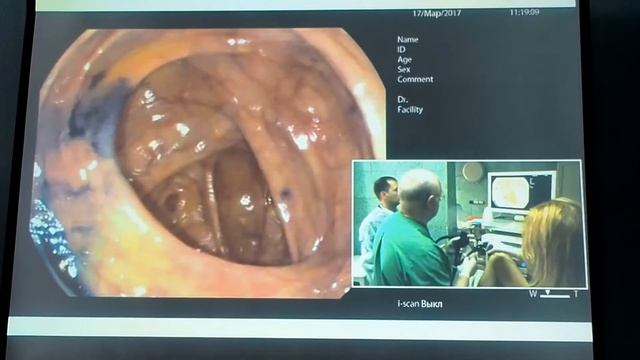Click the Name field label
This screenshot has width=640, height=360.
(407, 40)
